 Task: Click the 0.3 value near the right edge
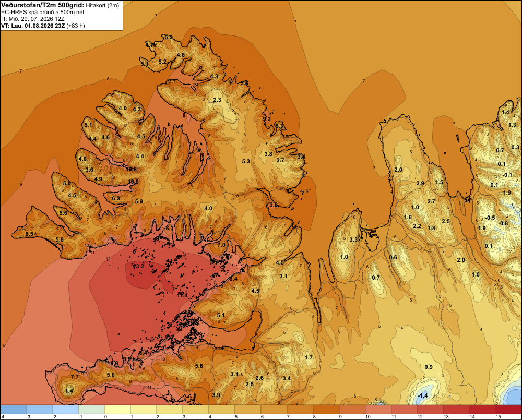tap(515, 147)
